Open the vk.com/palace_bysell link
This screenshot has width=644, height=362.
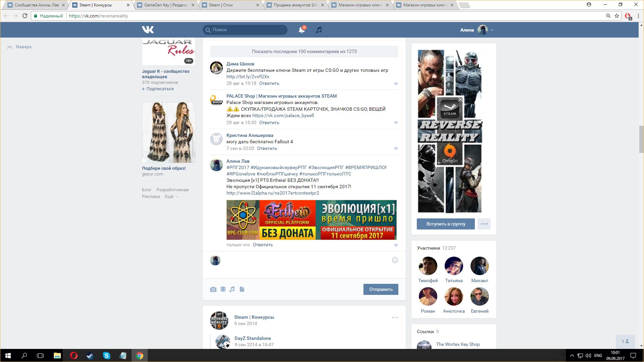283,116
